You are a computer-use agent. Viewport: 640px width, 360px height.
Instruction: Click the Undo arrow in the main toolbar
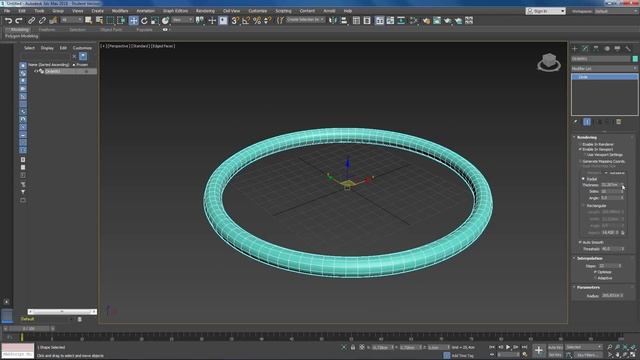point(9,20)
